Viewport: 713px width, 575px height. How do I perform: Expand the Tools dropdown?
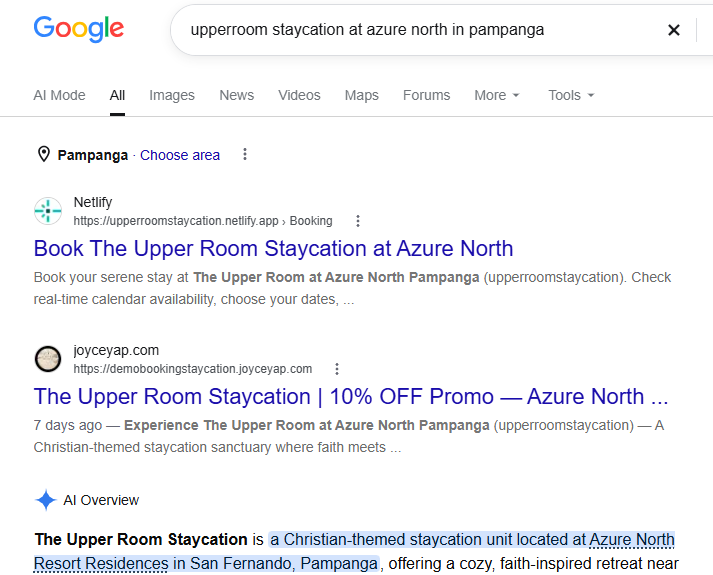[x=571, y=95]
